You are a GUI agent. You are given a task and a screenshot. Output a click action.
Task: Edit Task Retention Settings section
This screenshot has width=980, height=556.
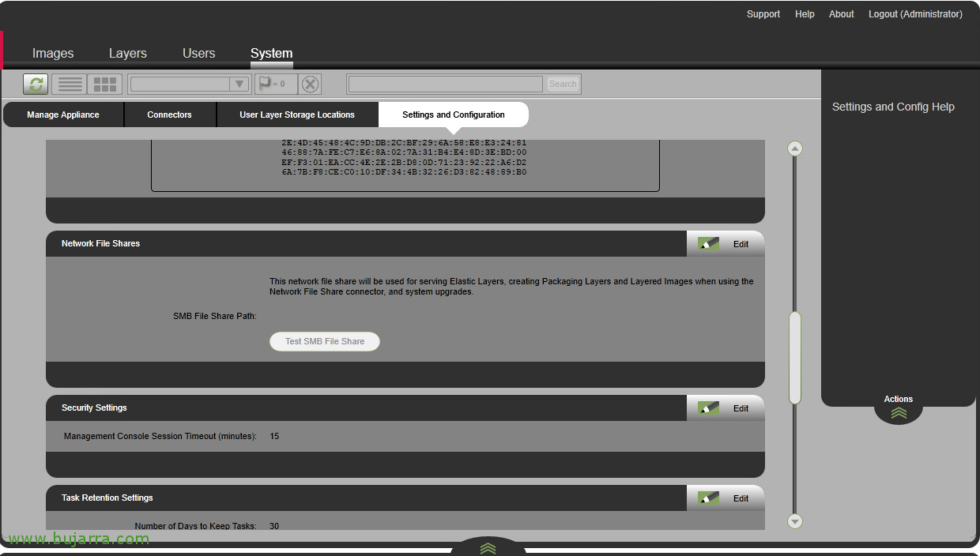pyautogui.click(x=726, y=498)
